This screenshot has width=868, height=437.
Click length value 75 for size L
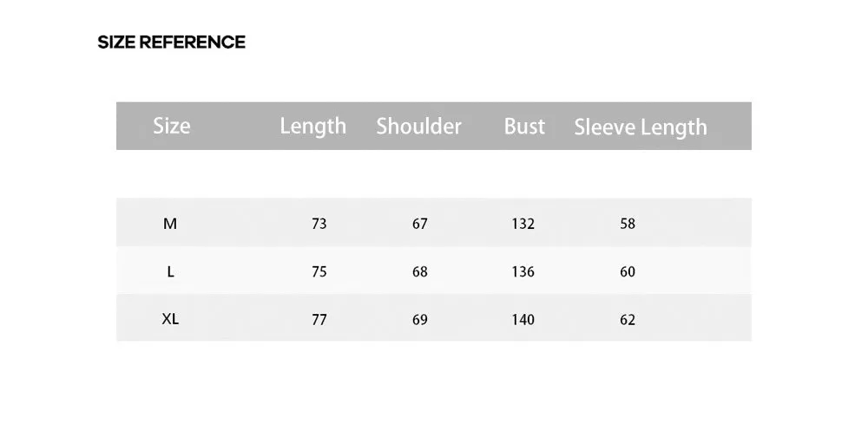click(x=319, y=271)
